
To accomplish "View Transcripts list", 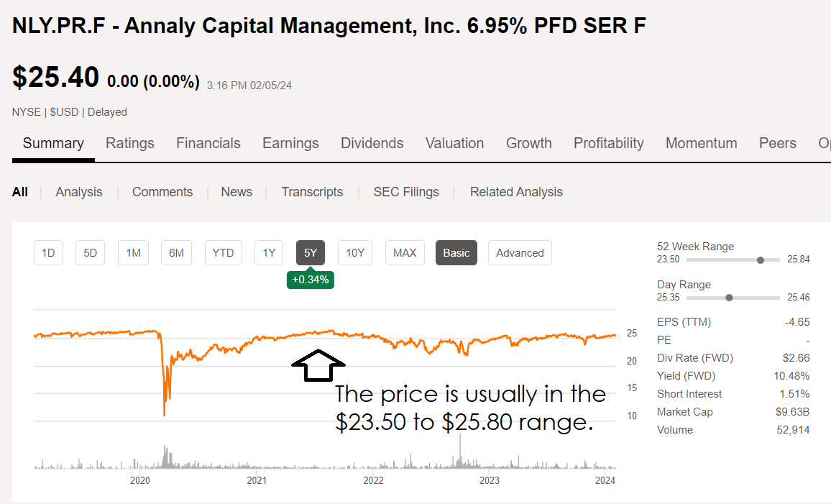I will (x=312, y=192).
